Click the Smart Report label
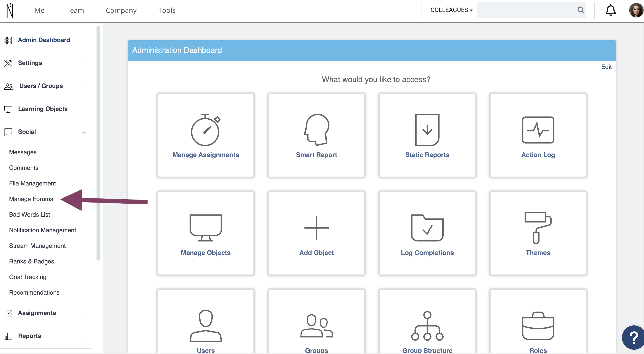The width and height of the screenshot is (644, 354). [317, 155]
